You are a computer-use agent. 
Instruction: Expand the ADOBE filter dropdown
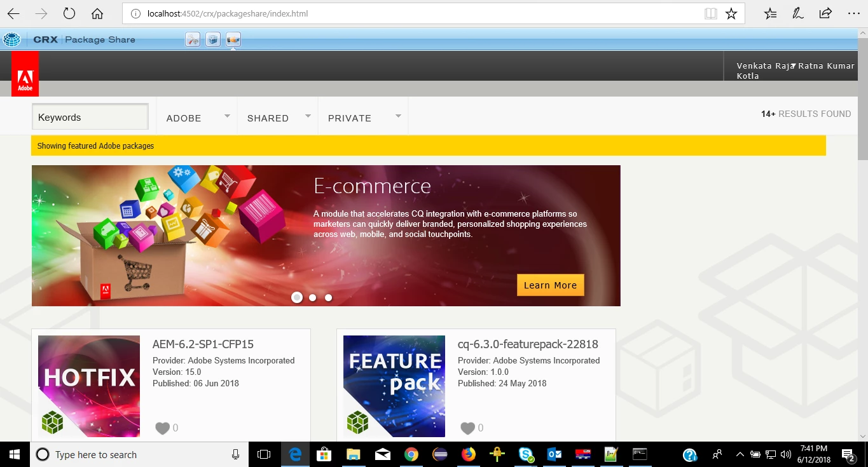[228, 116]
